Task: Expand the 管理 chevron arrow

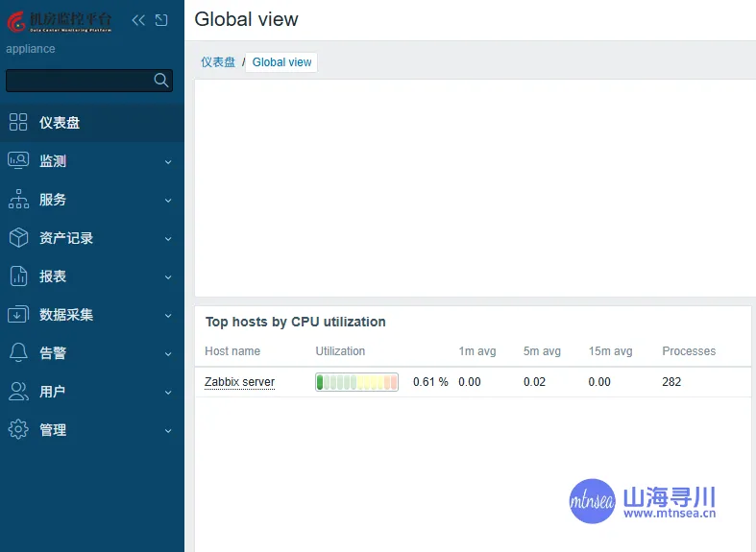Action: (168, 432)
